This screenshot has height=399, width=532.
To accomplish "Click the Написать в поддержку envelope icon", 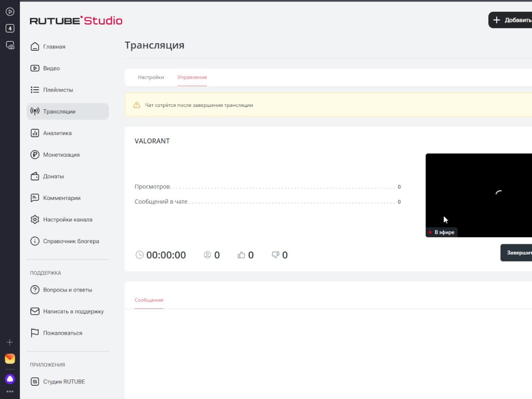I will 35,311.
